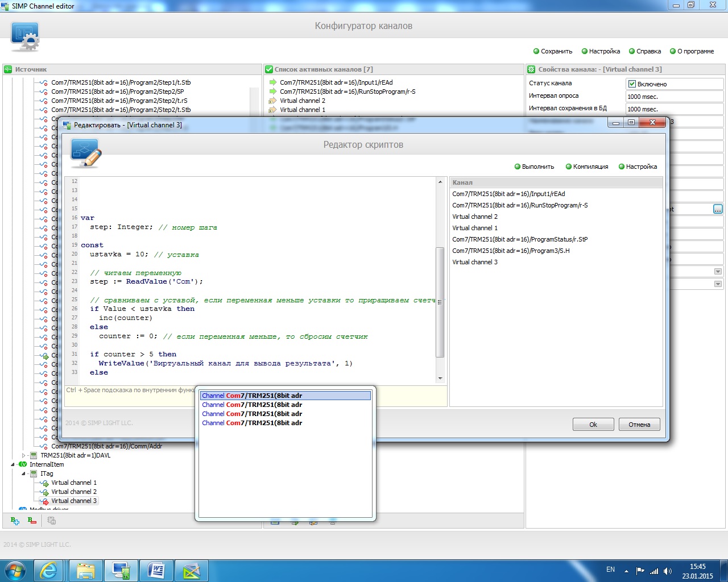Show hidden system tray icons arrow
The image size is (728, 582).
pyautogui.click(x=626, y=571)
